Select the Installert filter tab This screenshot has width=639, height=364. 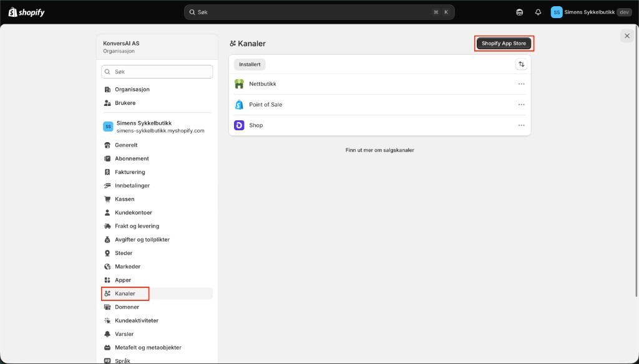point(250,64)
